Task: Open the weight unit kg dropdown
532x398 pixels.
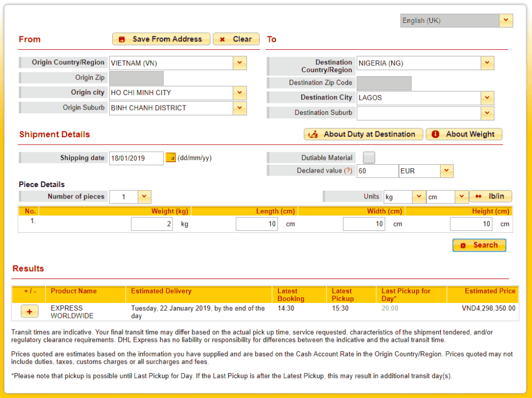Action: (x=419, y=196)
